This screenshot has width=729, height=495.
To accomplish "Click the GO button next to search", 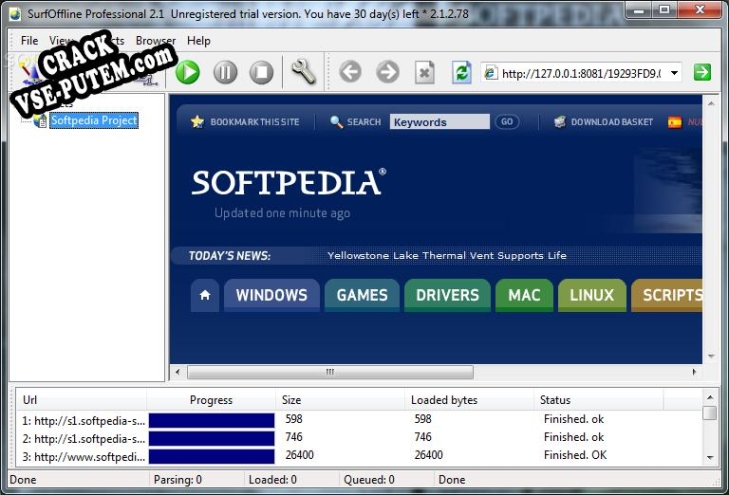I will 507,122.
